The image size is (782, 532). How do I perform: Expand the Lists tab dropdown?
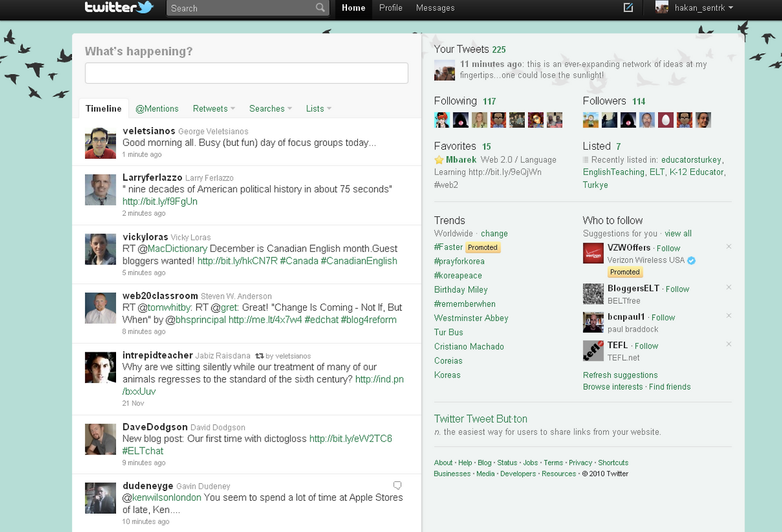click(x=329, y=109)
